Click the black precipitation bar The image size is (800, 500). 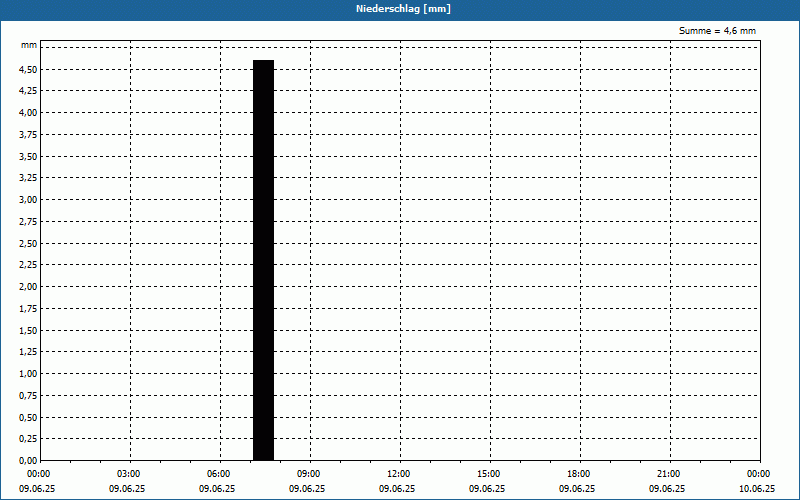(263, 260)
